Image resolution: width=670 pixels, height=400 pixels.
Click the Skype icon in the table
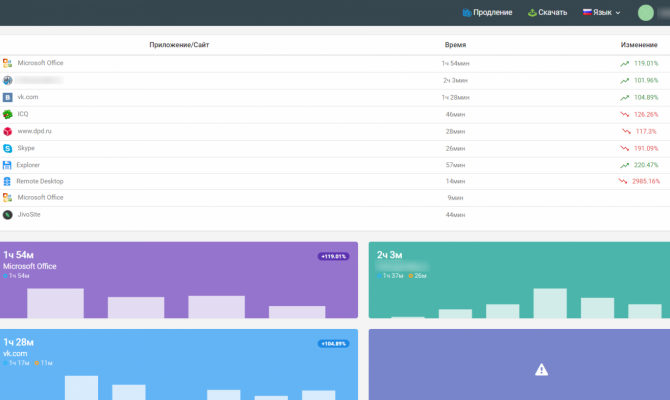pyautogui.click(x=7, y=148)
